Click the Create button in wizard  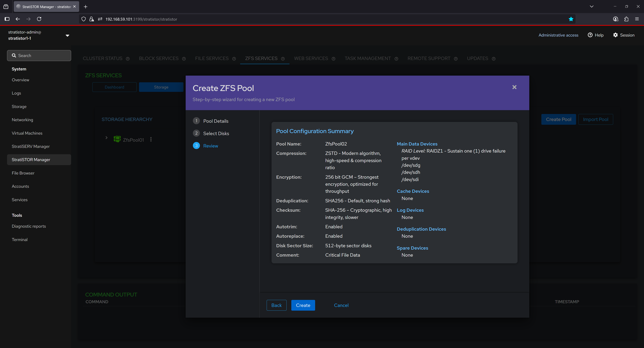pyautogui.click(x=303, y=305)
